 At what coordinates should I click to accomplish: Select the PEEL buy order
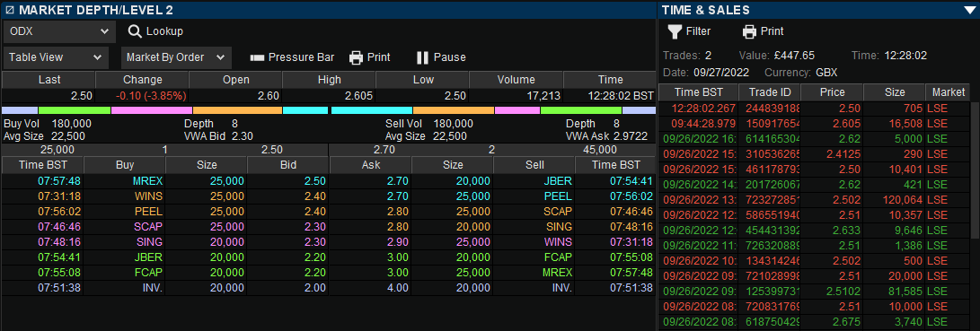click(164, 212)
